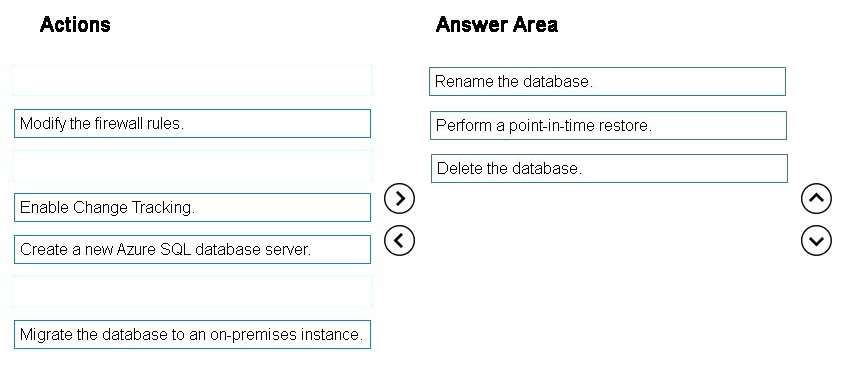Click the empty slot above 'Modify the firewall rules'

coord(192,79)
